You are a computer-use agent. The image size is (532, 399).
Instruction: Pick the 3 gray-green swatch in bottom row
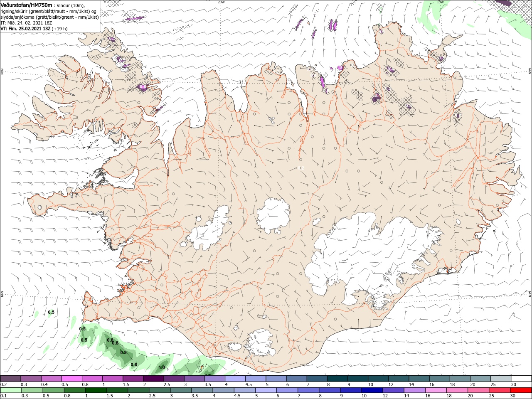pyautogui.click(x=180, y=390)
